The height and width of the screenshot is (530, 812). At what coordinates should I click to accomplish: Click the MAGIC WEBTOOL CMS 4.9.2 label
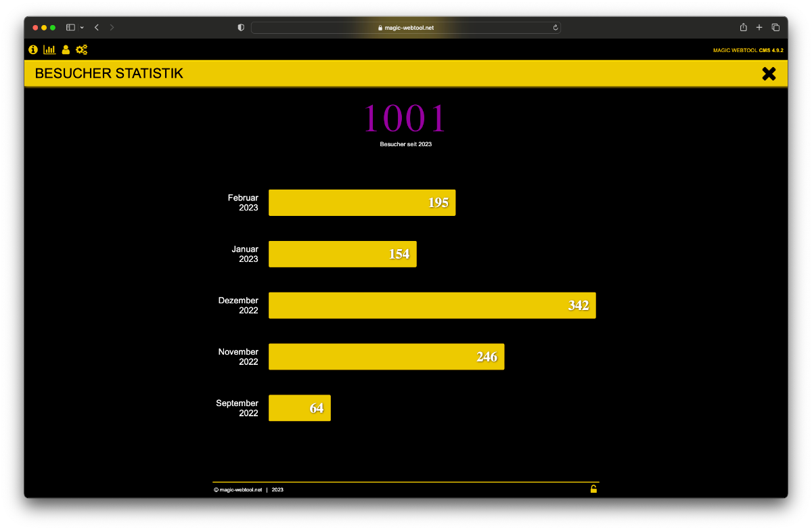748,50
